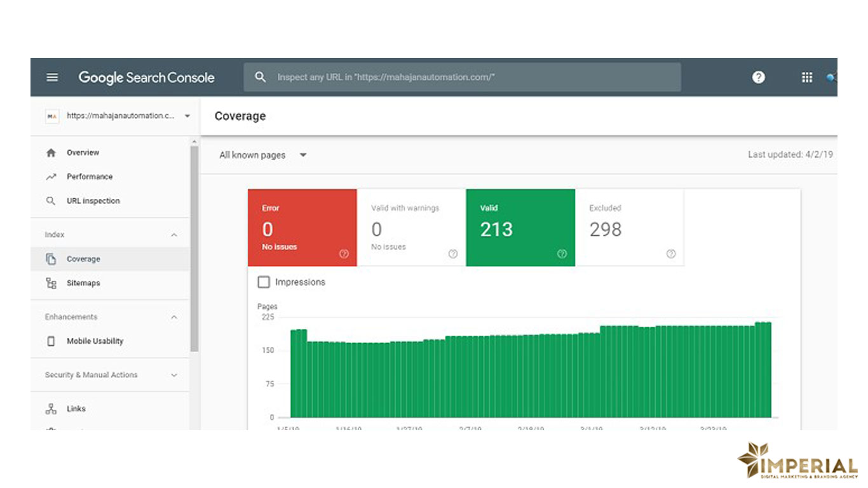Open the All known pages dropdown
The image size is (868, 488).
click(x=262, y=155)
